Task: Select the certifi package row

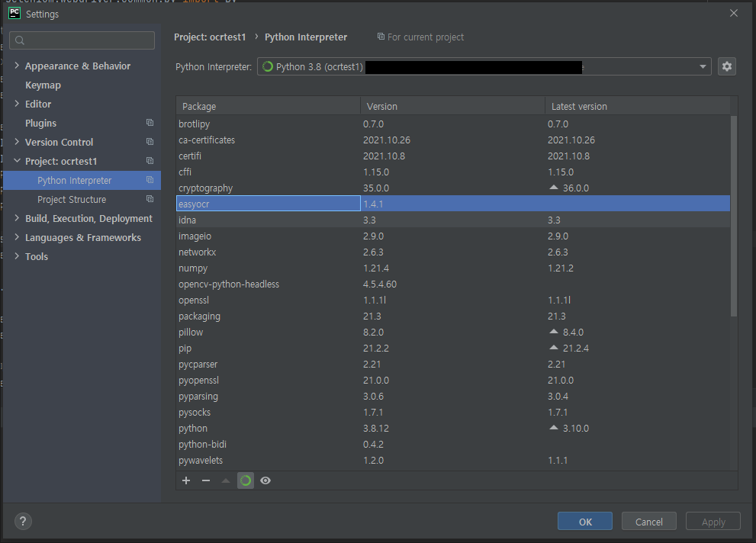Action: click(453, 156)
